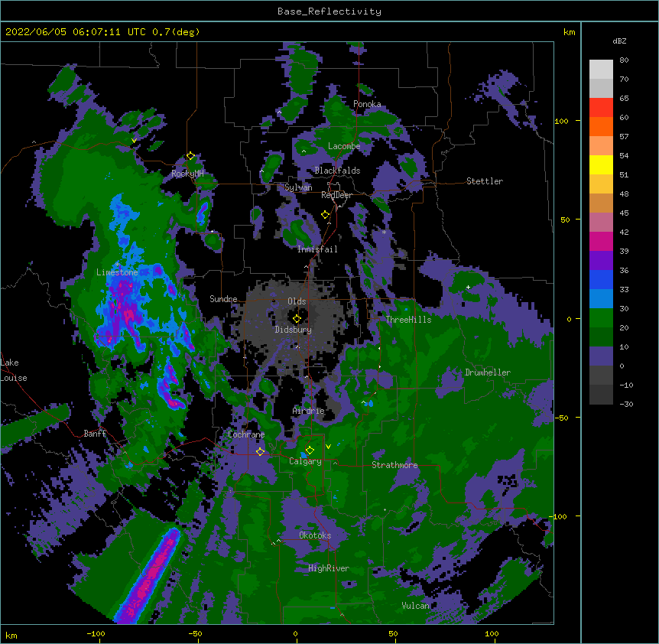659x644 pixels.
Task: Select the Innisfail label
Action: (x=317, y=249)
